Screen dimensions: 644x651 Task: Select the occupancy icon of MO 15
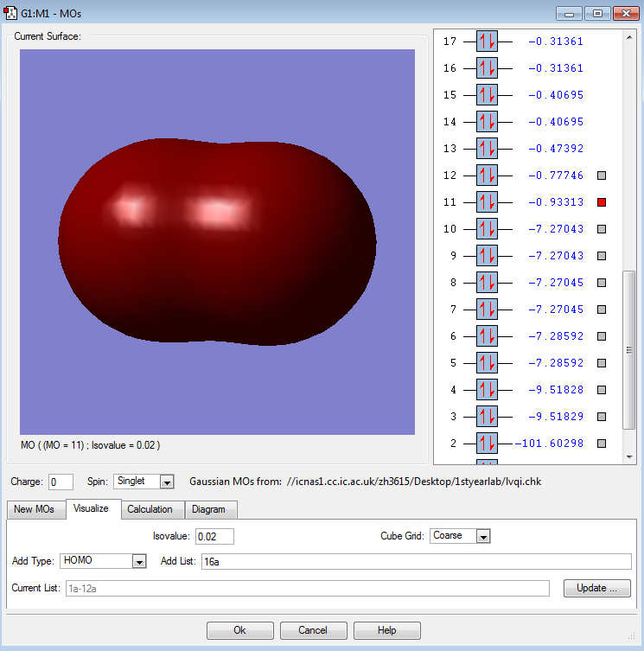[487, 95]
